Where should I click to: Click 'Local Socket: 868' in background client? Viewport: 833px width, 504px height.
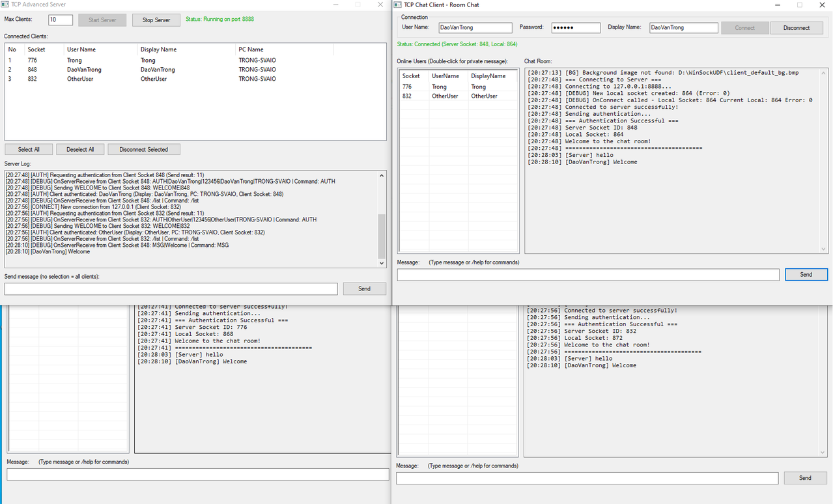point(185,334)
